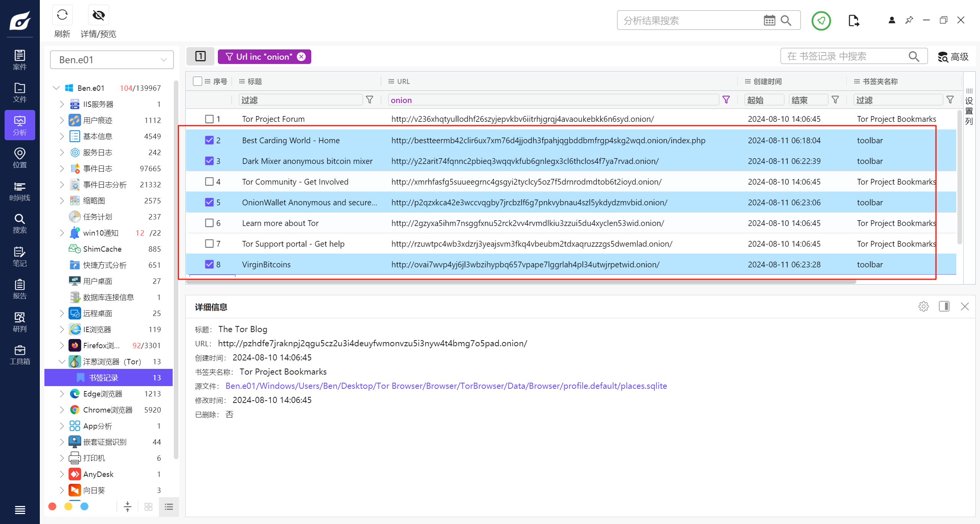This screenshot has width=980, height=524.
Task: Open the Toolbox (工具箱) sidebar icon
Action: click(20, 355)
